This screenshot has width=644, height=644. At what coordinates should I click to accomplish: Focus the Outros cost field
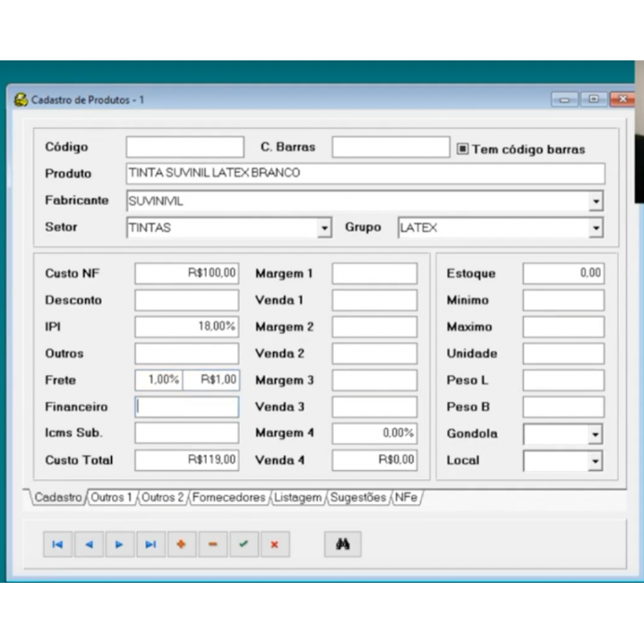click(187, 353)
